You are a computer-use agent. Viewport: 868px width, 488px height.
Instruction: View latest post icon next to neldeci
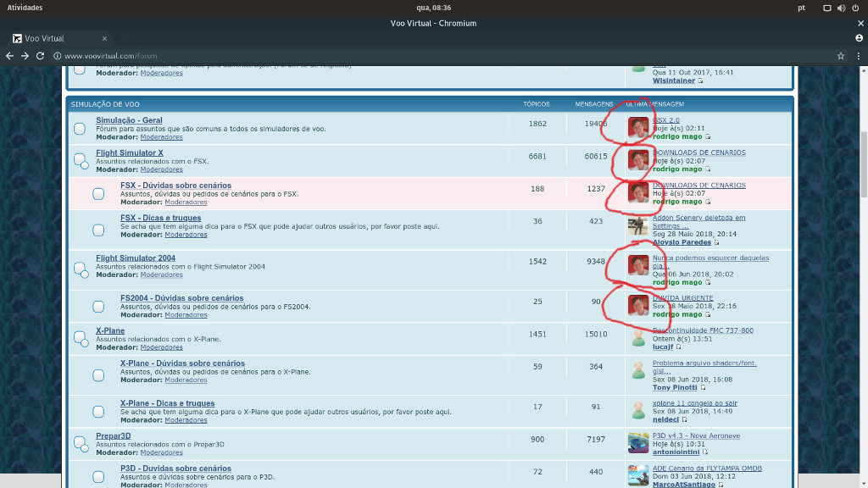click(685, 419)
